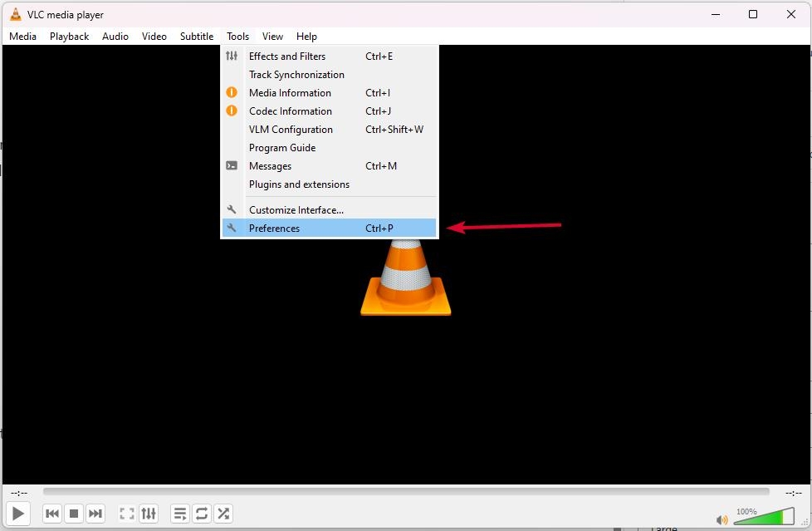Minimize the VLC window

click(x=716, y=14)
